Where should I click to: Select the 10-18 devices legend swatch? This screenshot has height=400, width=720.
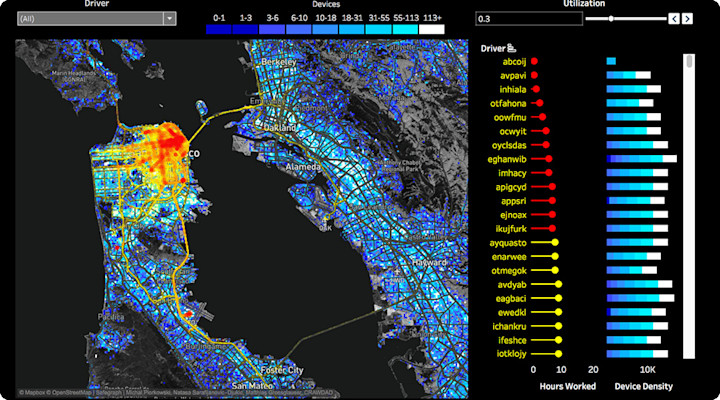(x=325, y=29)
